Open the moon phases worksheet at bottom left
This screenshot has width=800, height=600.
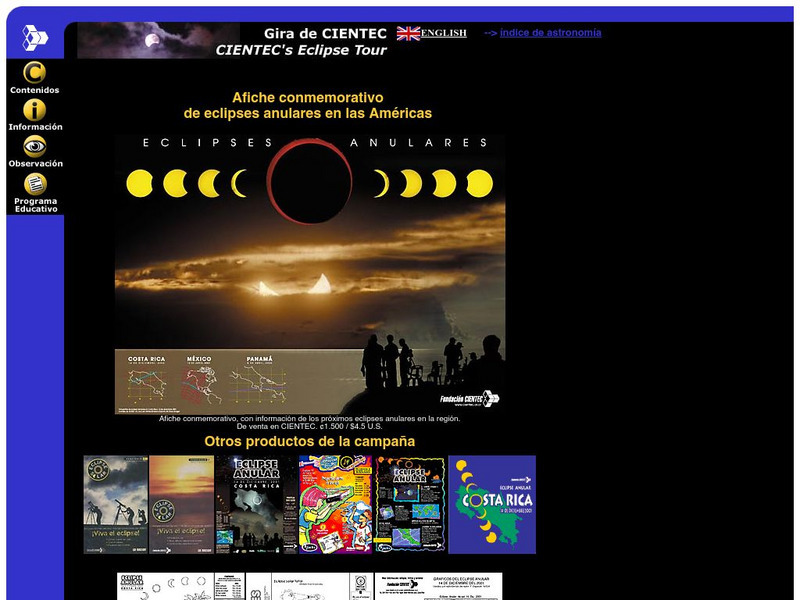pos(181,586)
